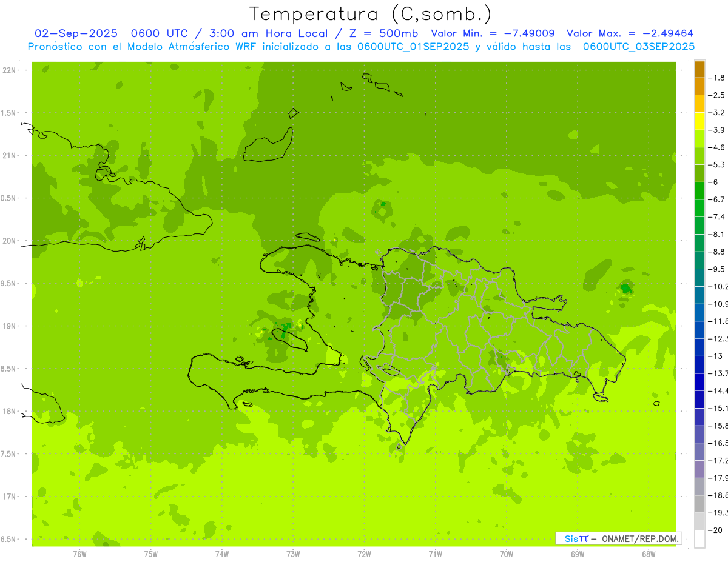This screenshot has width=728, height=562.
Task: Click the dark orange swatch above -1.8
Action: pos(699,69)
